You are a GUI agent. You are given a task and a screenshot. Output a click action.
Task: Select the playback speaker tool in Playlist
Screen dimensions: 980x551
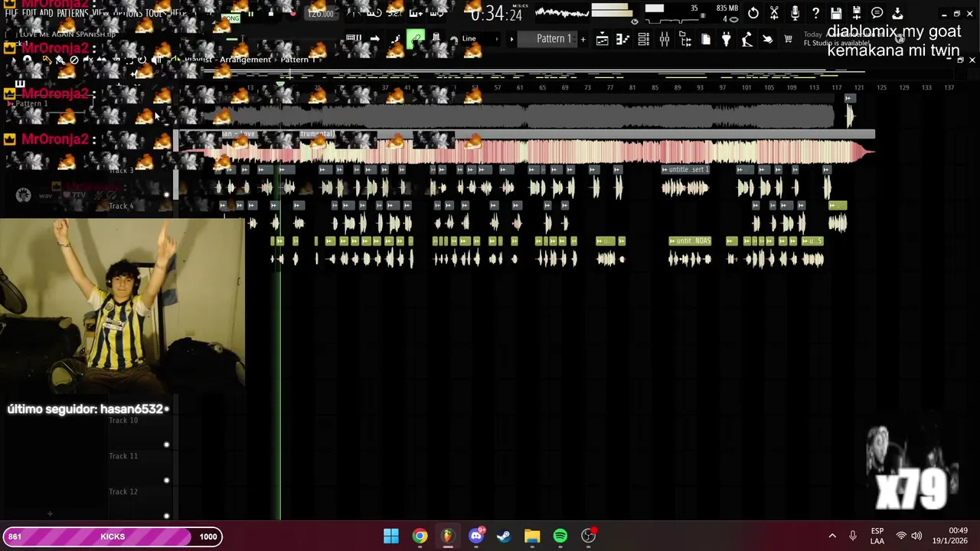pyautogui.click(x=157, y=60)
